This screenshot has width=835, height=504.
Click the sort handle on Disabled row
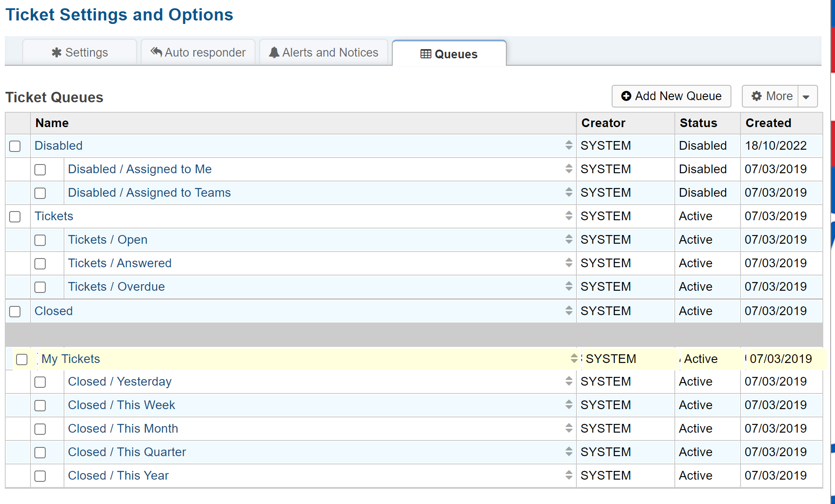click(569, 145)
